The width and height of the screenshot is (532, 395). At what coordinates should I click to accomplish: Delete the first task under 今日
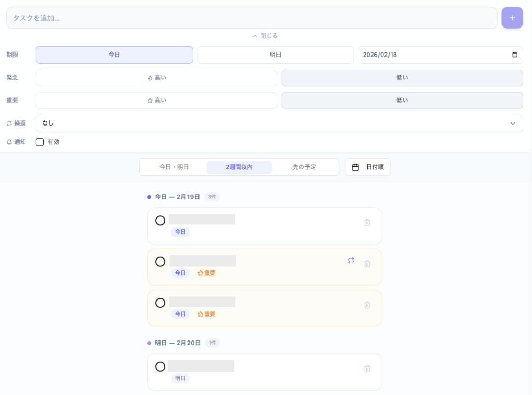(x=367, y=223)
